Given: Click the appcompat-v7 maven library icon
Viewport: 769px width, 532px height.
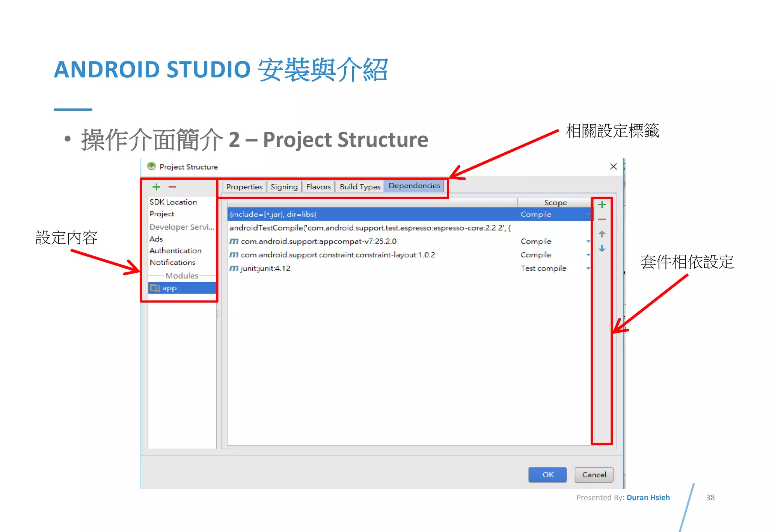Looking at the screenshot, I should [x=234, y=241].
